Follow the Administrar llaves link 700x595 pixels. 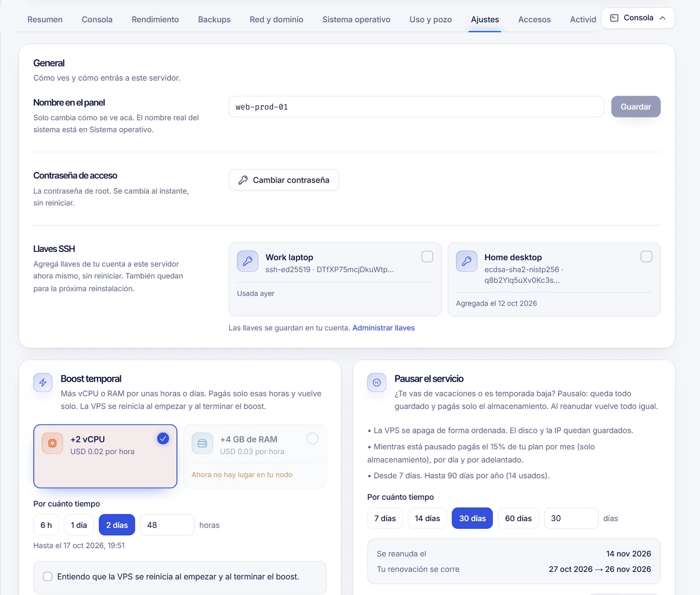pos(384,328)
